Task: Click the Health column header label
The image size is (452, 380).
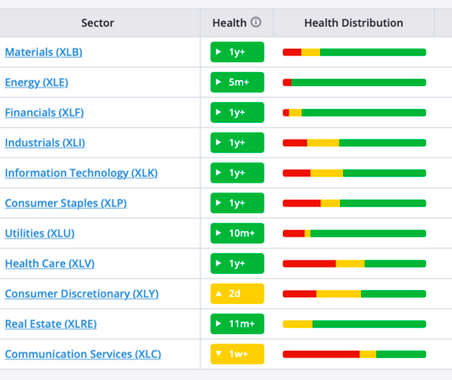Action: [x=229, y=23]
